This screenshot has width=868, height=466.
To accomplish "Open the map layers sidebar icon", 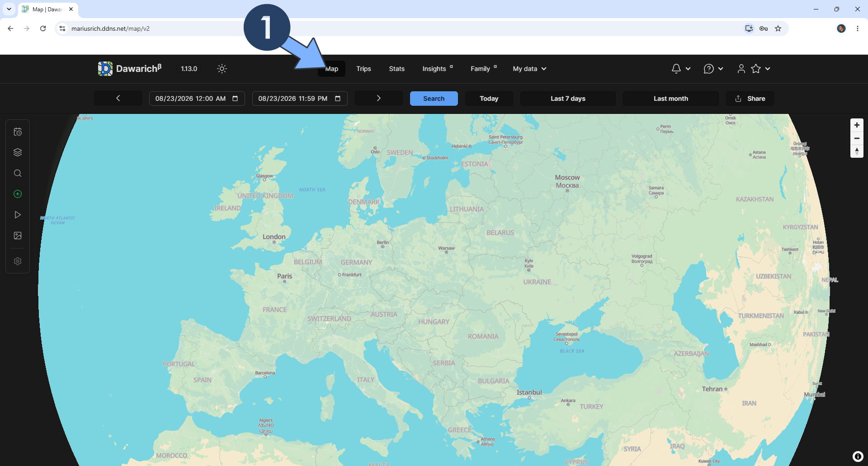I will coord(18,152).
